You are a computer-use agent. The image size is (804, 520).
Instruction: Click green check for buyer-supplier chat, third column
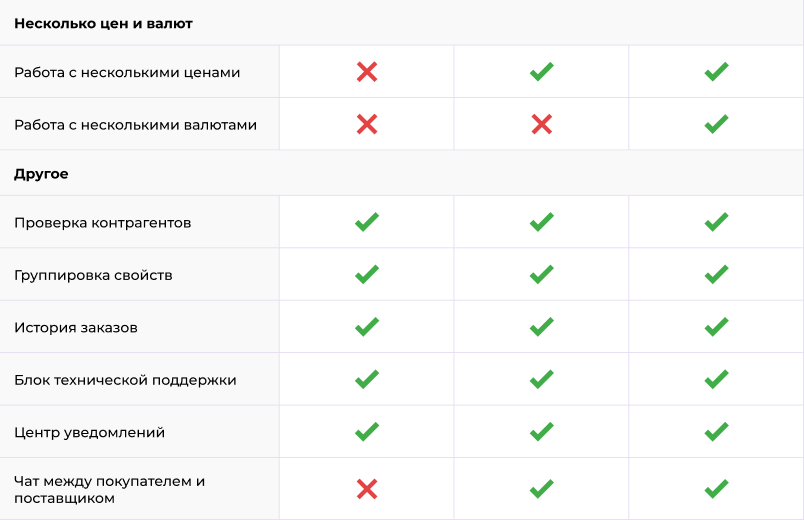pos(716,489)
